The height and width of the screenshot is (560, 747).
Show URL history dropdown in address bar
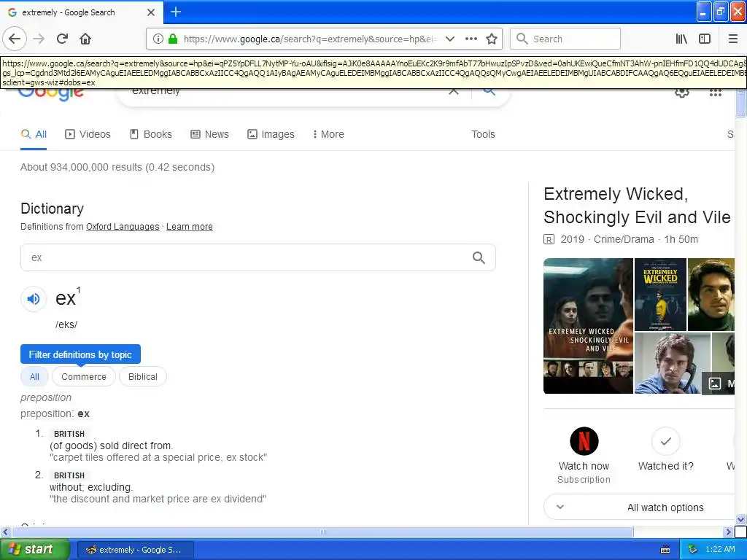(449, 39)
